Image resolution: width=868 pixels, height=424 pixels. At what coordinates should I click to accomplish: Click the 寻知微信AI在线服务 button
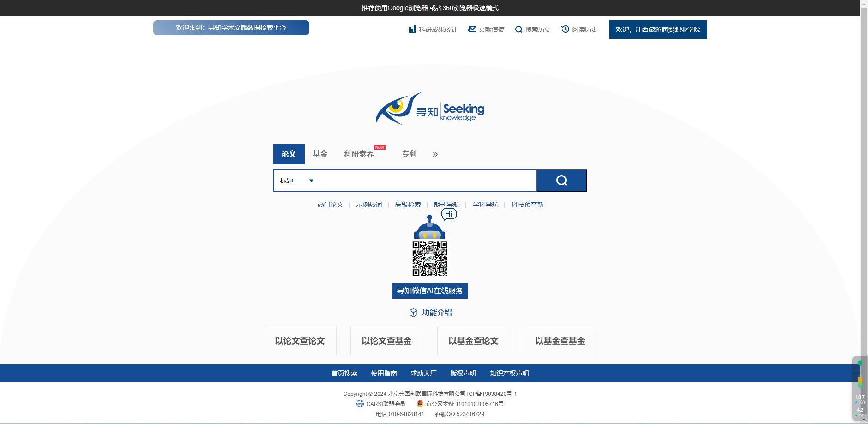[x=430, y=291]
